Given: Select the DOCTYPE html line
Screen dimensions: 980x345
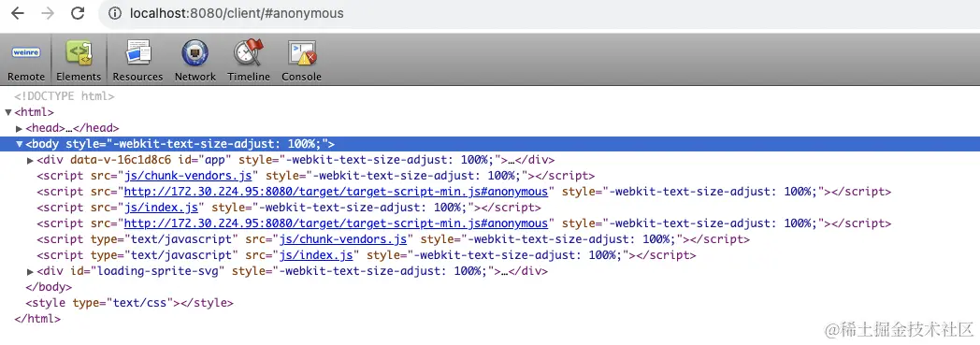Looking at the screenshot, I should (x=65, y=96).
